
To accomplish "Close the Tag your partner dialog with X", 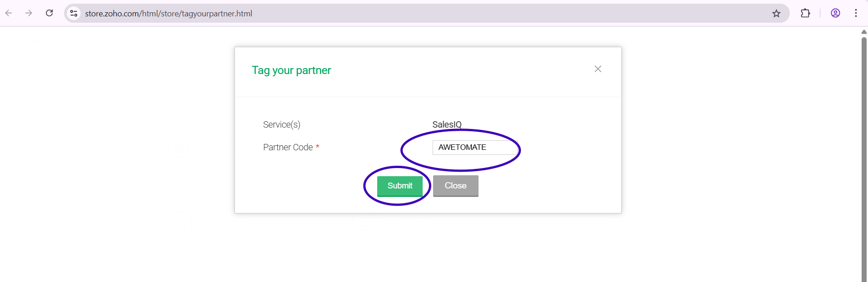I will coord(598,69).
